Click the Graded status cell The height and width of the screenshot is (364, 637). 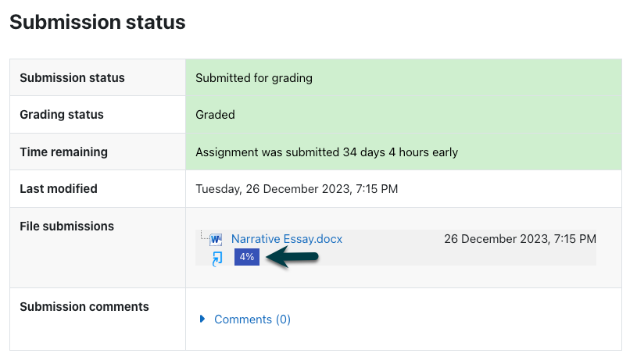403,115
